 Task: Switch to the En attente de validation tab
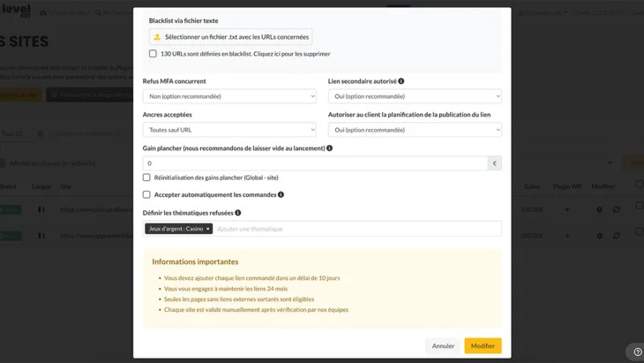click(79, 134)
